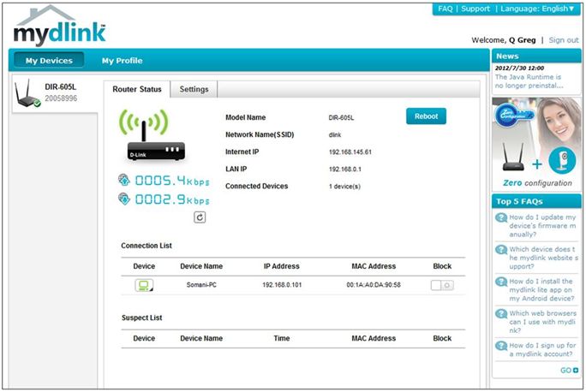Open the My Profile tab
Image resolution: width=586 pixels, height=392 pixels.
pos(123,61)
